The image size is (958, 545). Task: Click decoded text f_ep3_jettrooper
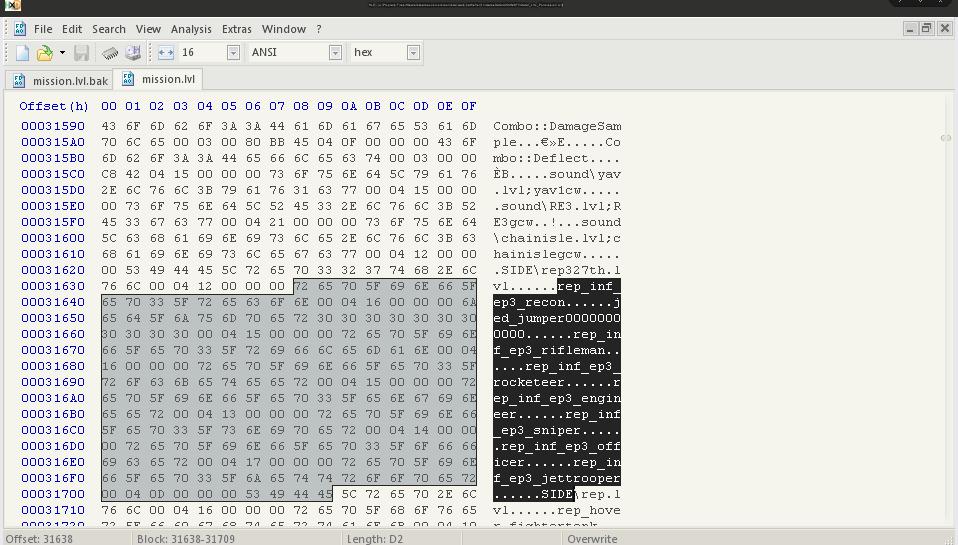click(557, 478)
